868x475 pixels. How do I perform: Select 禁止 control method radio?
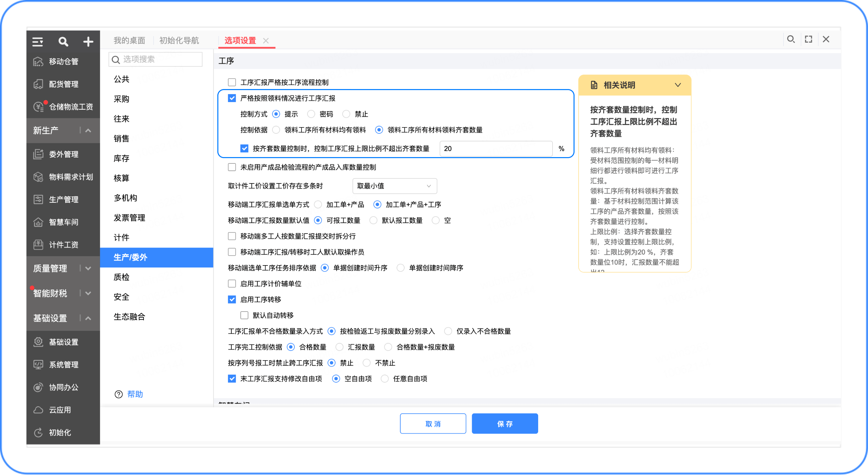(x=346, y=114)
